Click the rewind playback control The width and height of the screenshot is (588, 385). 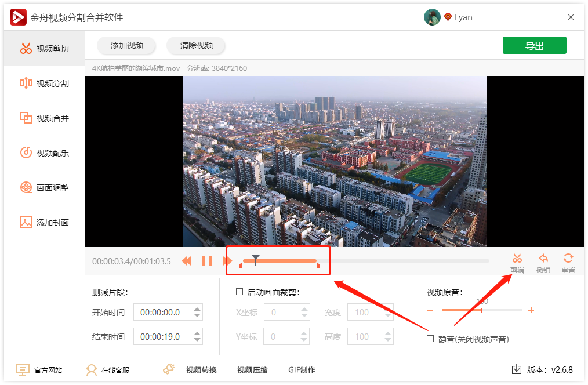click(186, 261)
